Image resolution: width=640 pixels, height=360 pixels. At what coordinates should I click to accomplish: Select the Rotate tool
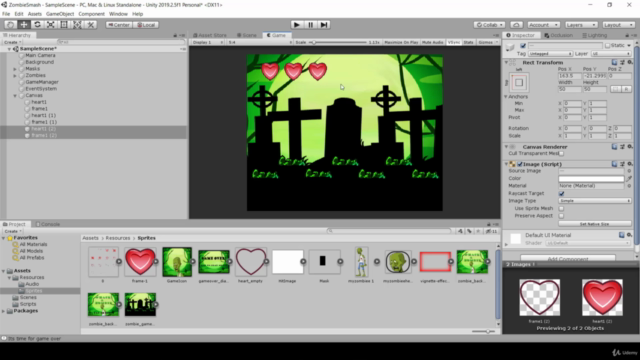(x=38, y=25)
